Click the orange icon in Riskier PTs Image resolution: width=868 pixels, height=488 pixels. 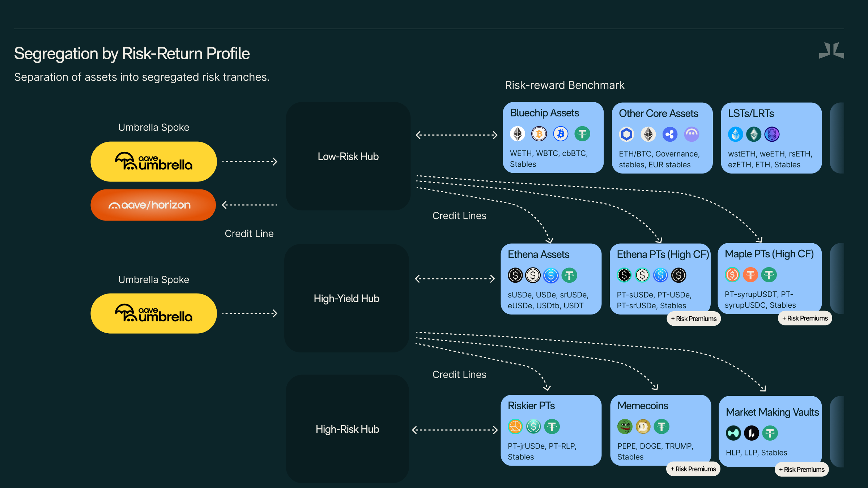coord(515,427)
